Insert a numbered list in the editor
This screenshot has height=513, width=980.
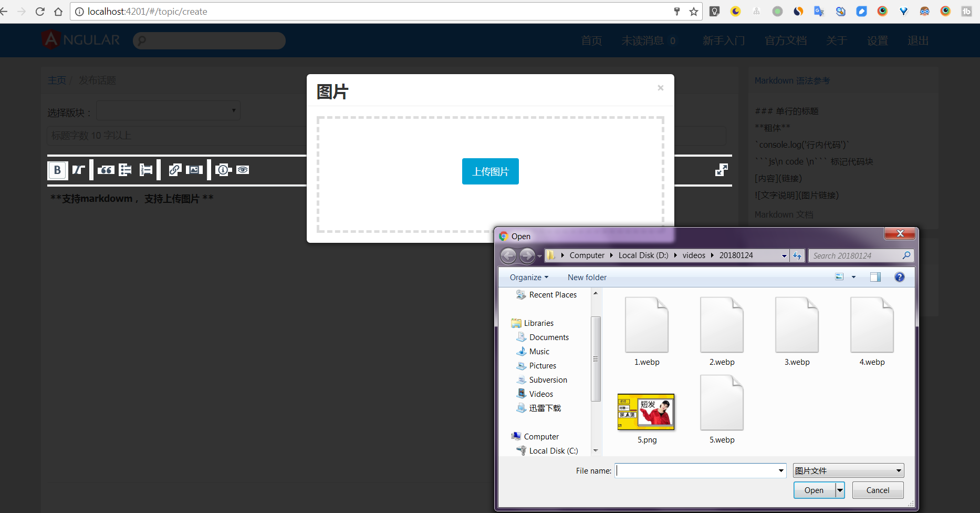pos(146,170)
